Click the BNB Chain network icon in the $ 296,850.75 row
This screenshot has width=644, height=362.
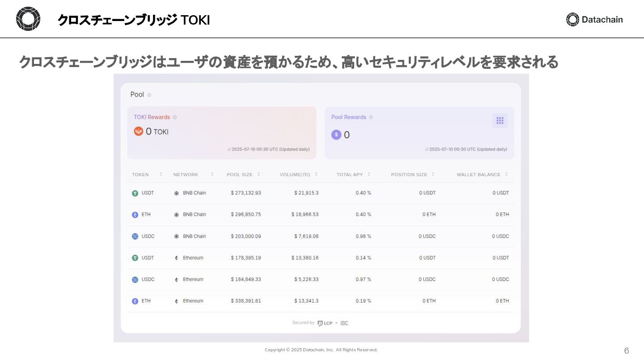(x=176, y=215)
